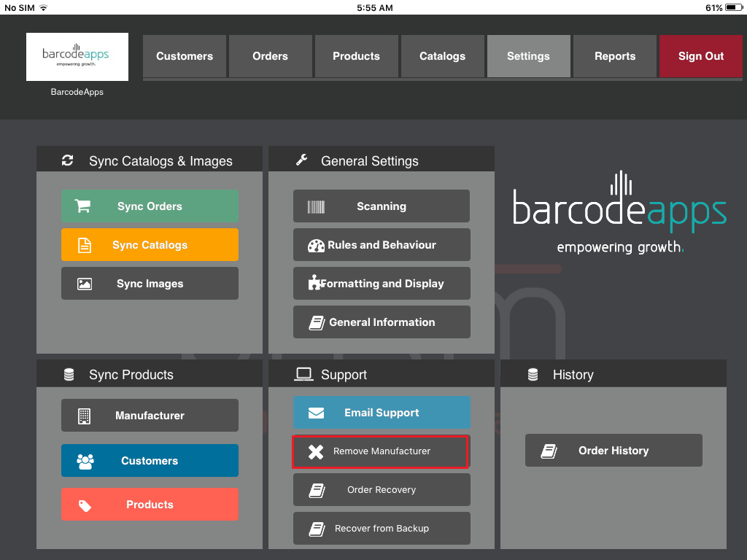
Task: Tap the Rules and Behaviour label
Action: click(x=382, y=245)
